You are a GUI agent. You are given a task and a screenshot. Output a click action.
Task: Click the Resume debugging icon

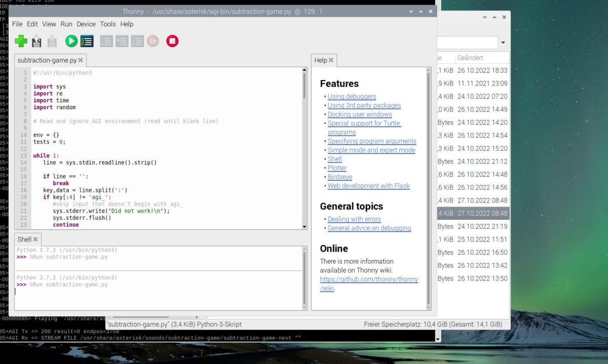coord(153,42)
